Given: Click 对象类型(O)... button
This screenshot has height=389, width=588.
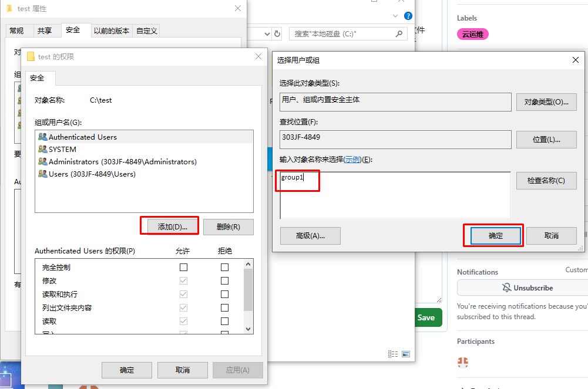Looking at the screenshot, I should pyautogui.click(x=546, y=102).
